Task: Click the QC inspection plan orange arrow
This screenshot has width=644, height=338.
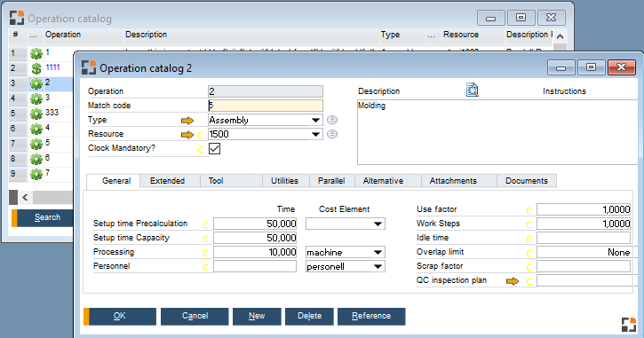Action: 513,281
